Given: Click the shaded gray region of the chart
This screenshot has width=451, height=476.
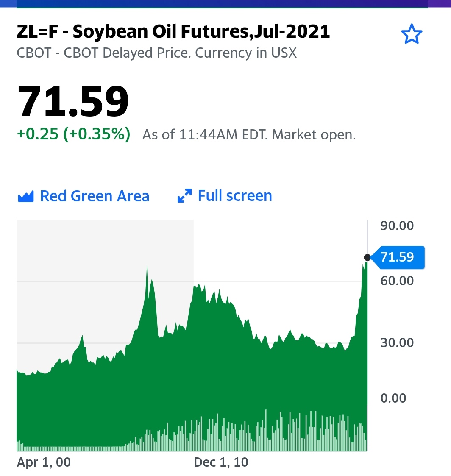Looking at the screenshot, I should point(105,273).
